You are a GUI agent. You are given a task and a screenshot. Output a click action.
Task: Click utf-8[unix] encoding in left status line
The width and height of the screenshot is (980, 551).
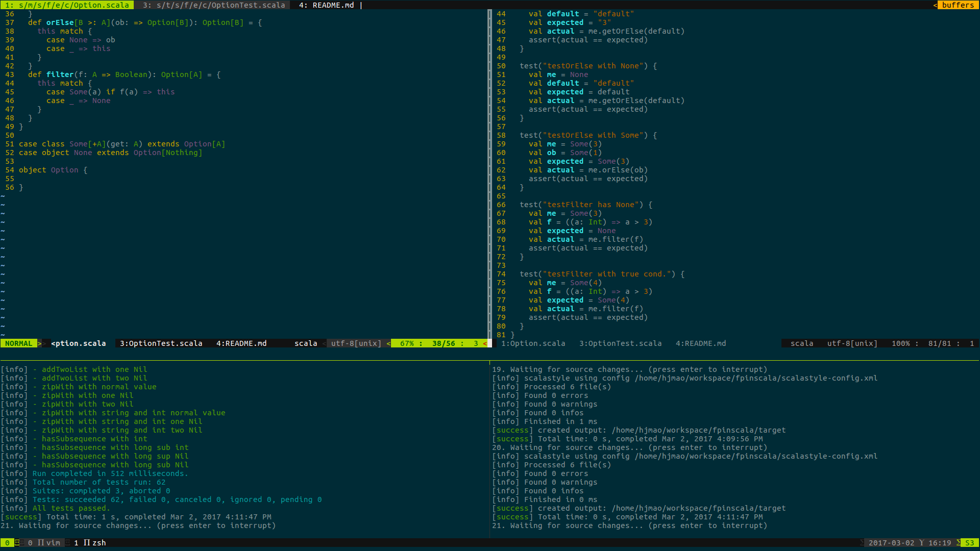tap(356, 343)
